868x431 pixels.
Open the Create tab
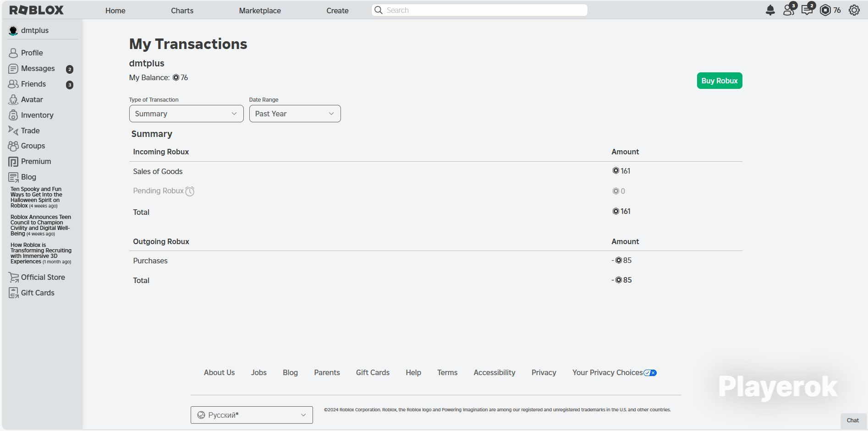coord(337,11)
